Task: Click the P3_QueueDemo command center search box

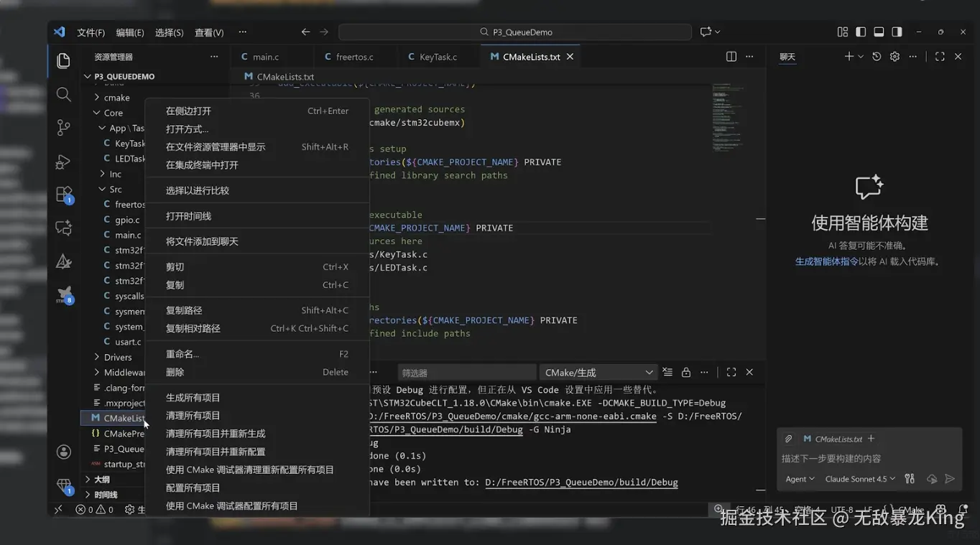Action: (515, 32)
